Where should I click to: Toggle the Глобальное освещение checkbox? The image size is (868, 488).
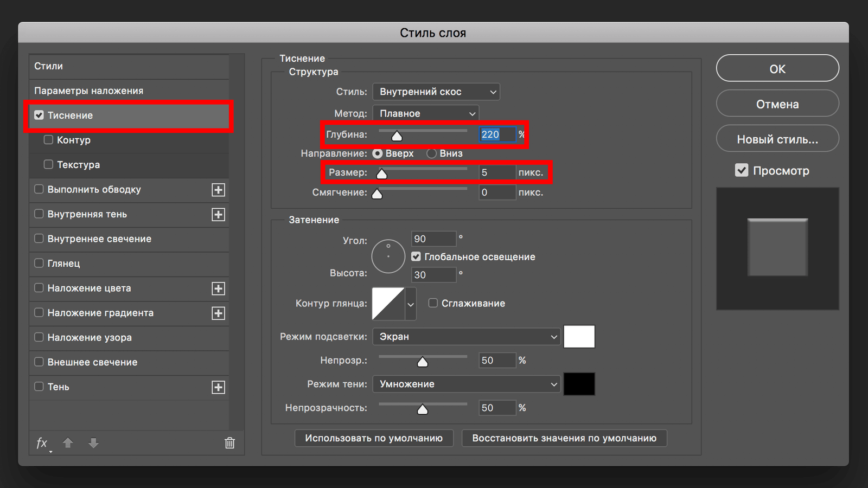click(x=416, y=256)
